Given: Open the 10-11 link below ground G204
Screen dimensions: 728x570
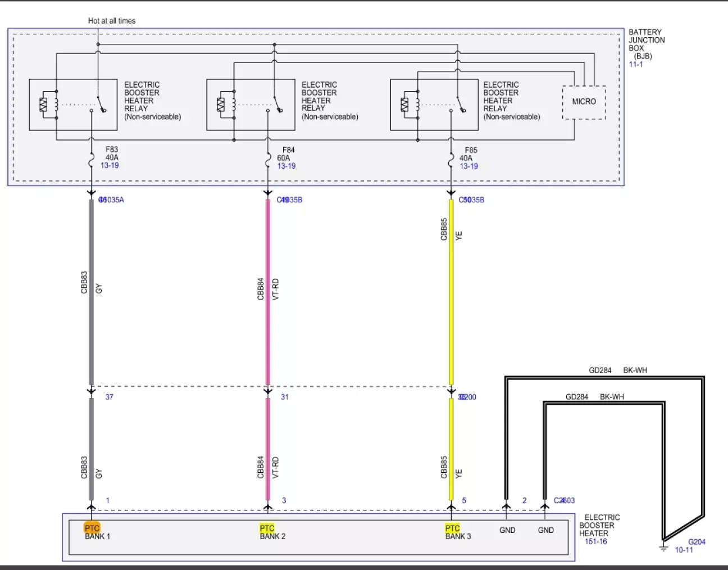Looking at the screenshot, I should 684,550.
